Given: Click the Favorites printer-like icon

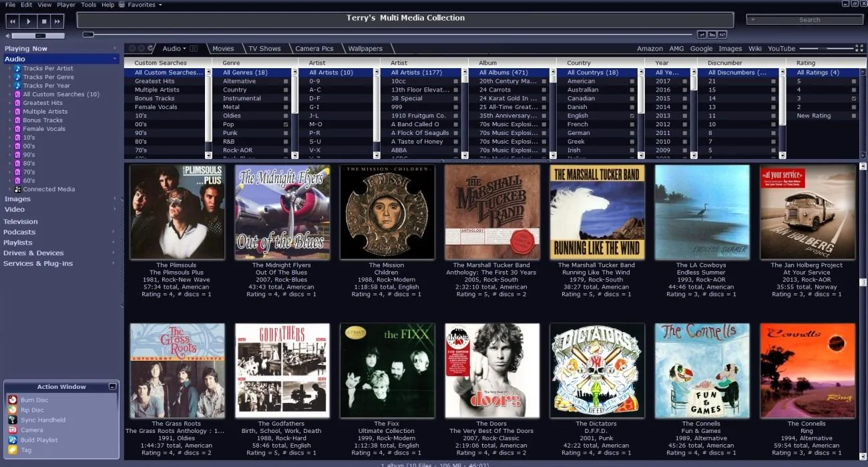Looking at the screenshot, I should click(122, 5).
